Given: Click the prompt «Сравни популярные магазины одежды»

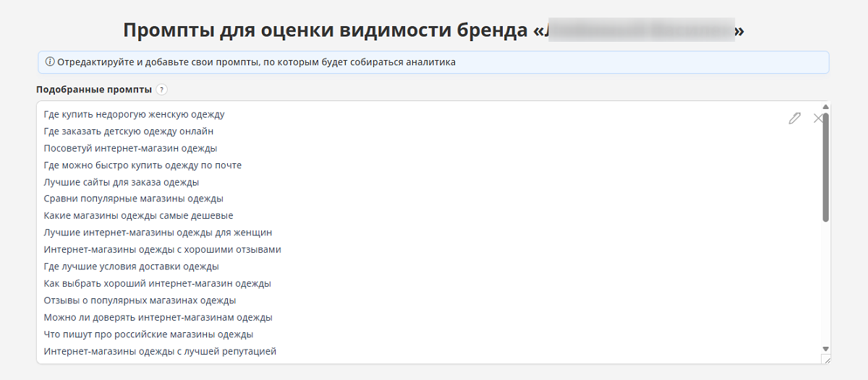Looking at the screenshot, I should coord(133,199).
